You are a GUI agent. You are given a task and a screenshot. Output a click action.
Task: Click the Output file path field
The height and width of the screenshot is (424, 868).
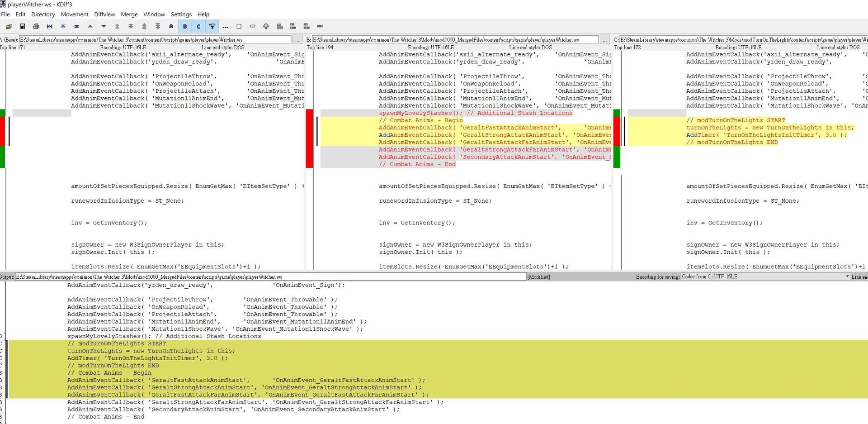(270, 276)
